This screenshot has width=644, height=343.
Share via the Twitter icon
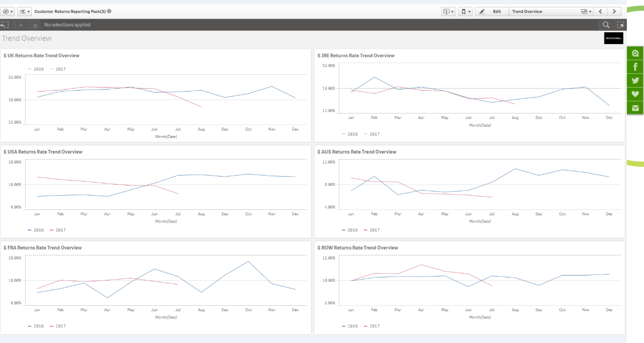point(635,81)
